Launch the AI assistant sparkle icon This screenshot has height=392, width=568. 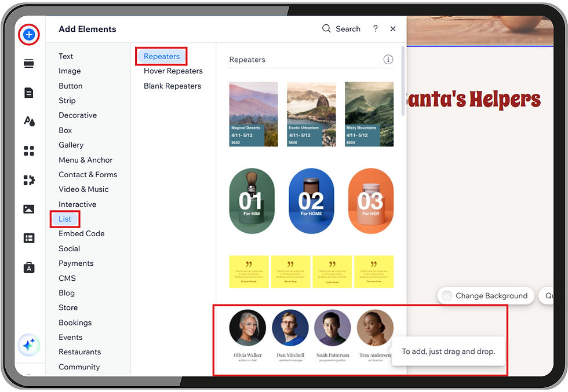29,345
